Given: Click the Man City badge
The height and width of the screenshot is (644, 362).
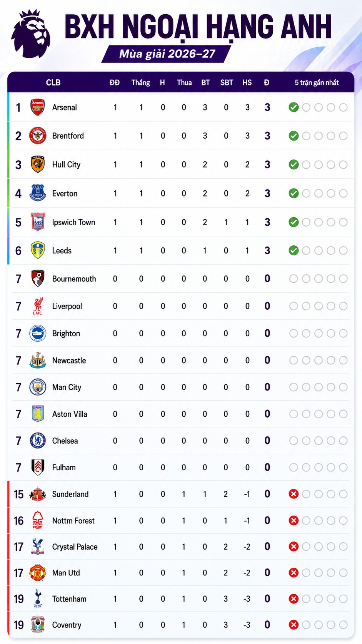Looking at the screenshot, I should point(38,387).
